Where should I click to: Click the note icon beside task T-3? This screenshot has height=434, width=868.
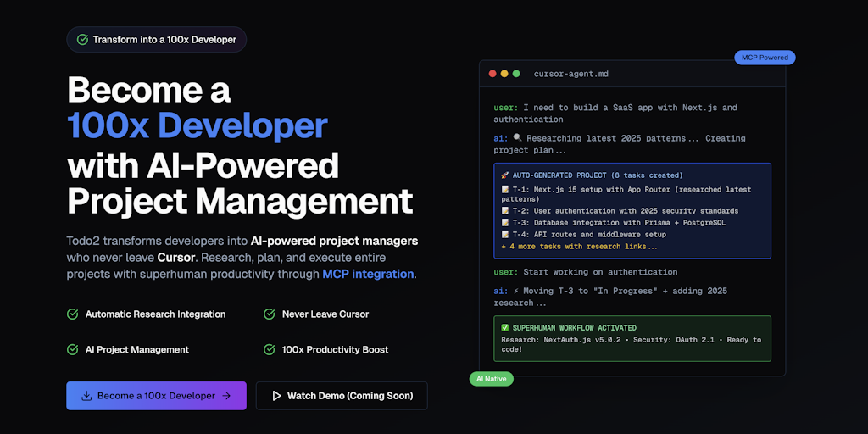(505, 223)
